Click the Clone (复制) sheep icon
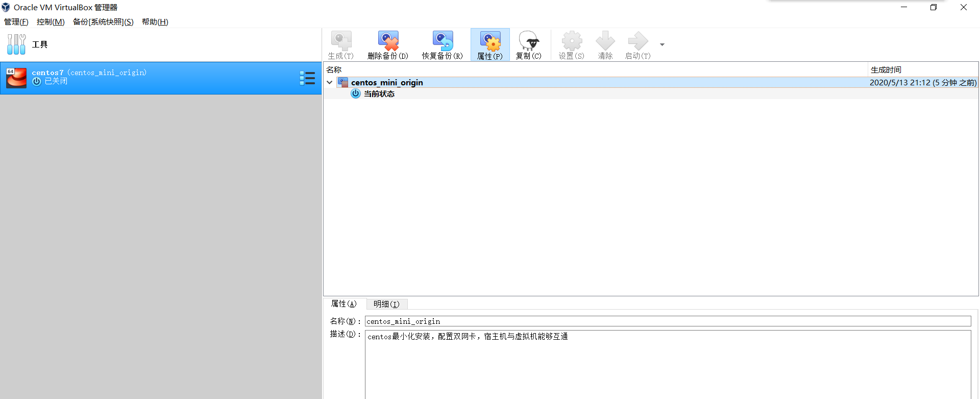The height and width of the screenshot is (399, 980). pos(528,41)
